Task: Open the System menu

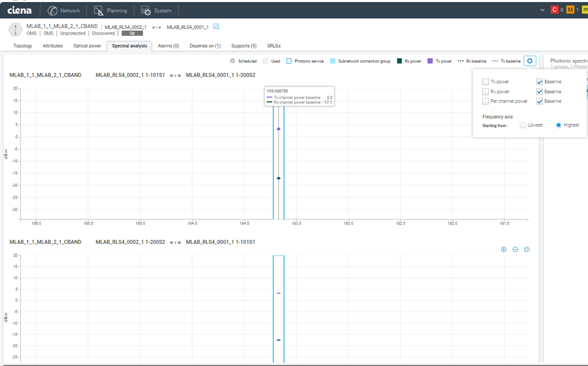Action: (x=156, y=11)
